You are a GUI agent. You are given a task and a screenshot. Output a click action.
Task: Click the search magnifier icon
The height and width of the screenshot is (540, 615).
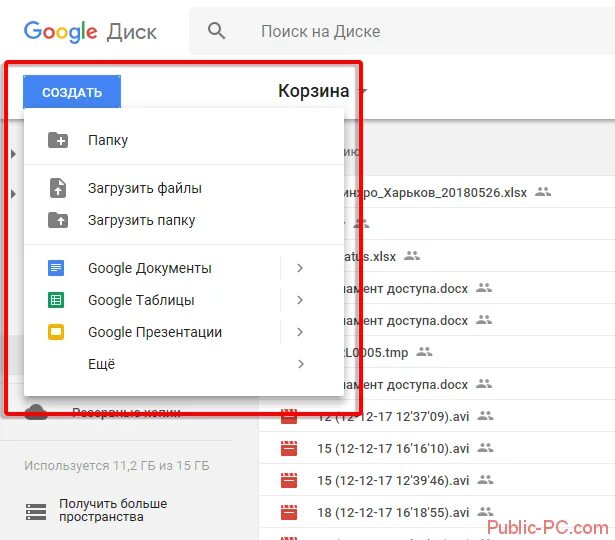[x=216, y=31]
